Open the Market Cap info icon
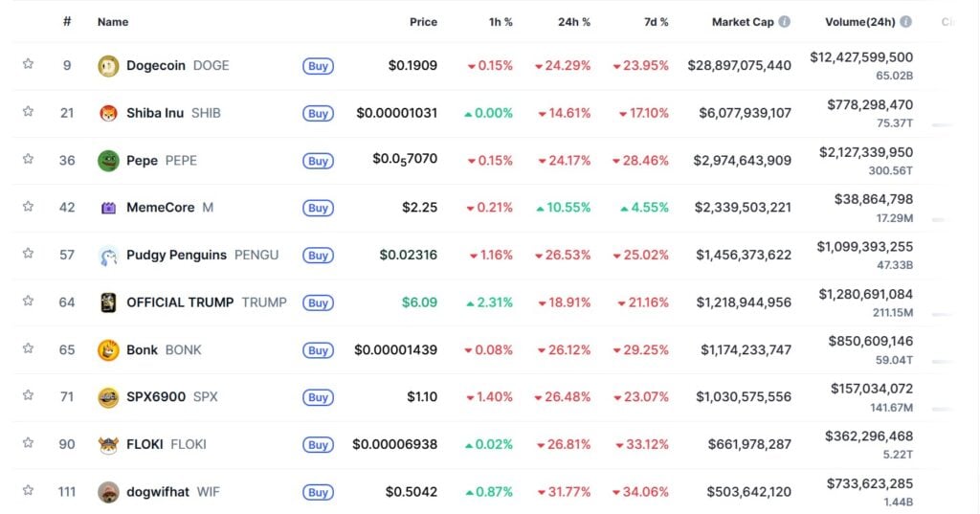 point(785,22)
